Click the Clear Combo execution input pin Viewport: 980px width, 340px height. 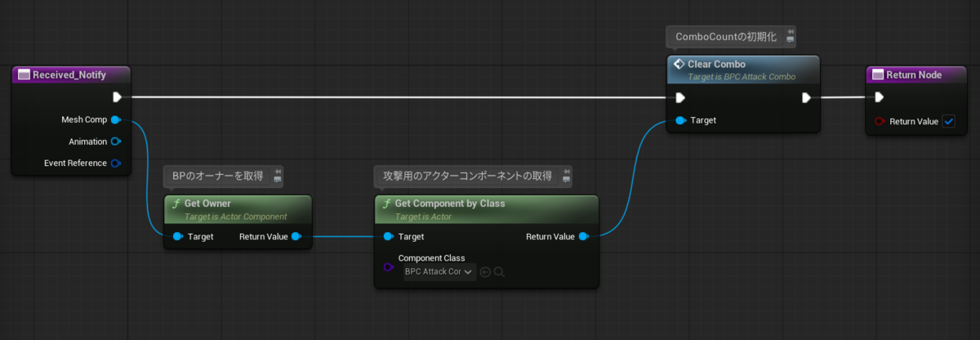coord(680,98)
